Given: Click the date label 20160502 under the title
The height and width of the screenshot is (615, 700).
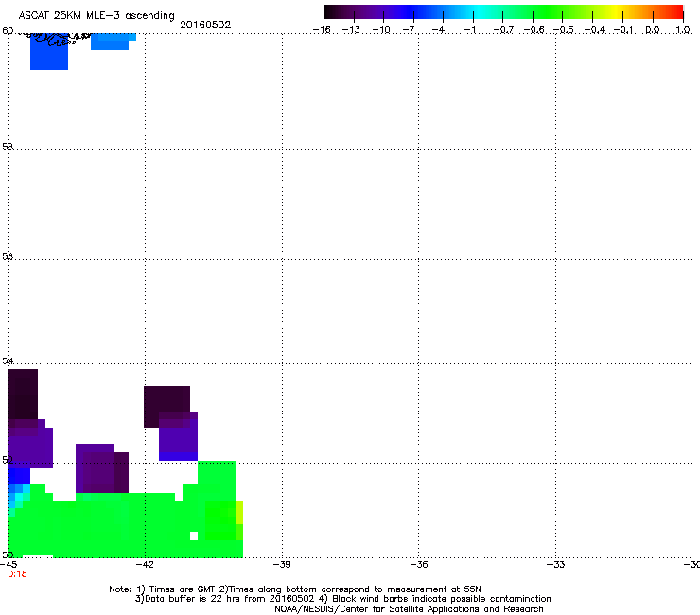Looking at the screenshot, I should point(205,25).
